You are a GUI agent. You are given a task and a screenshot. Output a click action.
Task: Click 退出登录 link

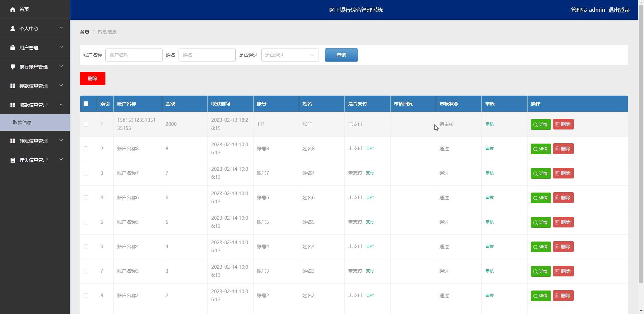point(619,10)
